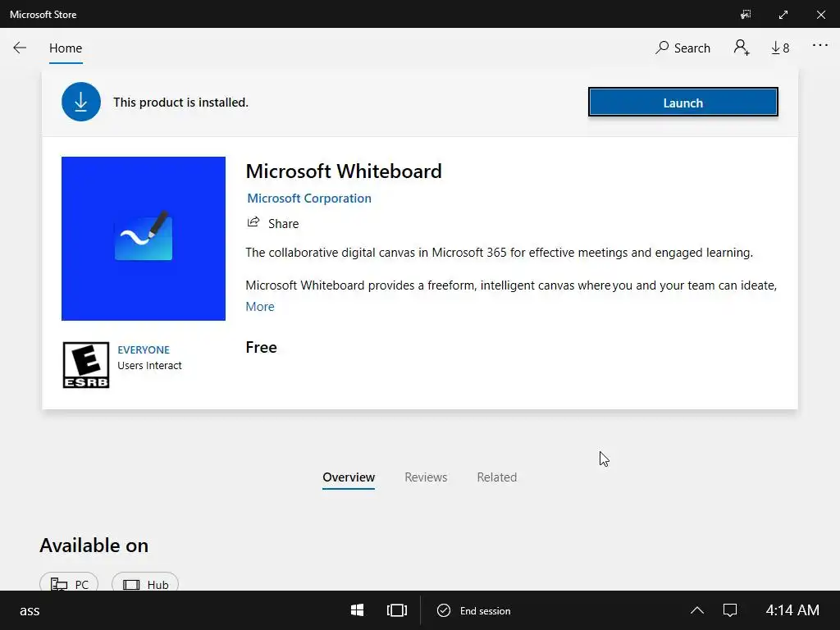The height and width of the screenshot is (630, 840).
Task: Click the Users Interact descriptor
Action: coord(149,365)
